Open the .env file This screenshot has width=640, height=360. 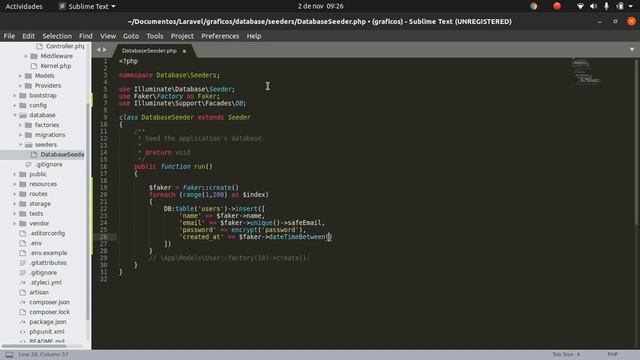36,243
